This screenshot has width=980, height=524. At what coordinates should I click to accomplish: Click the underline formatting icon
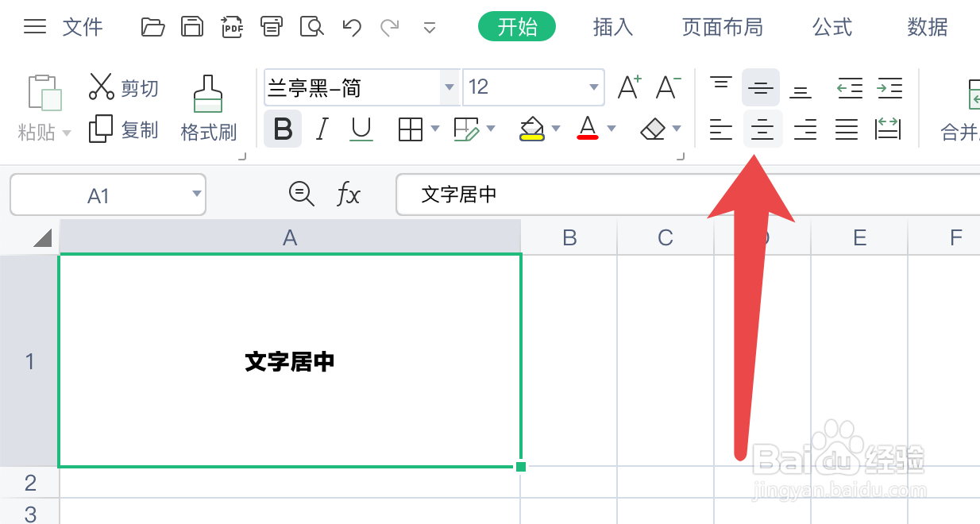pos(361,129)
